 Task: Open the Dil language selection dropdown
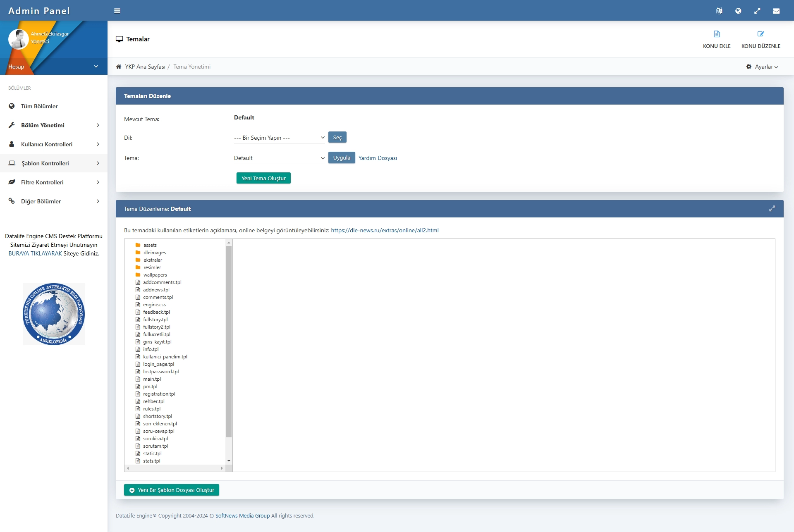(279, 138)
